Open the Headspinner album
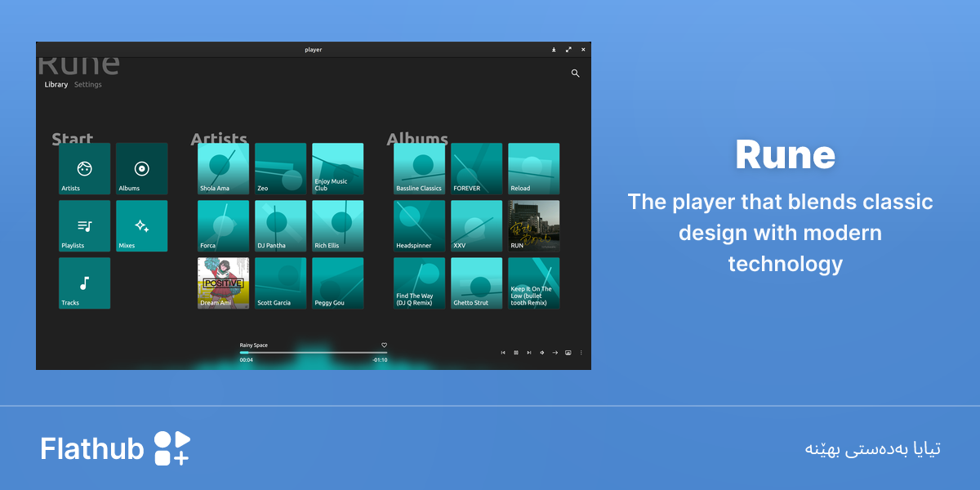The width and height of the screenshot is (980, 490). pos(419,226)
